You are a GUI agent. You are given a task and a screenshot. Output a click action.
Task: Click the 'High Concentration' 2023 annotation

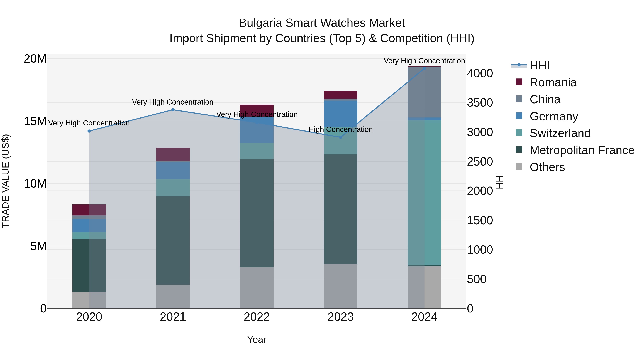click(x=340, y=129)
